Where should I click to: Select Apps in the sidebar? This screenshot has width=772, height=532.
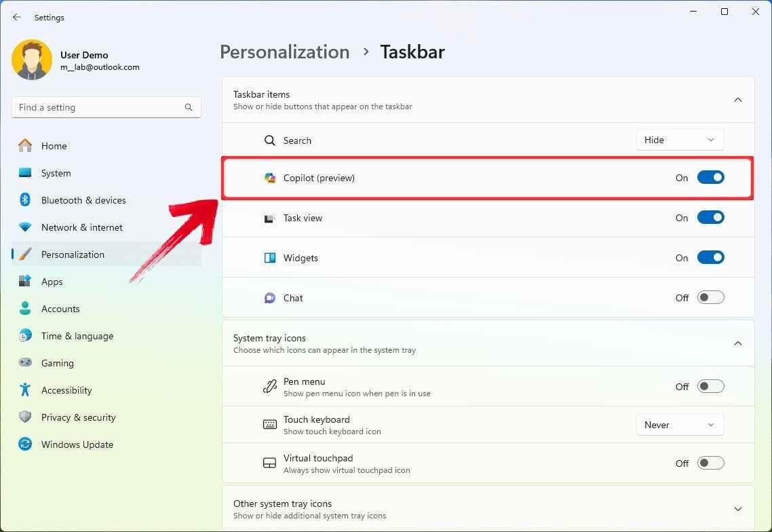52,282
